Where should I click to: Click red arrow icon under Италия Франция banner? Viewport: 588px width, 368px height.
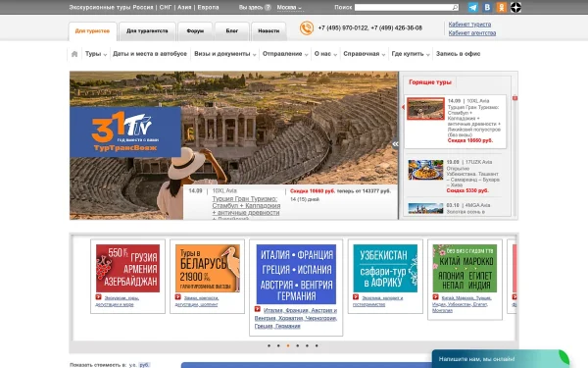coord(257,309)
